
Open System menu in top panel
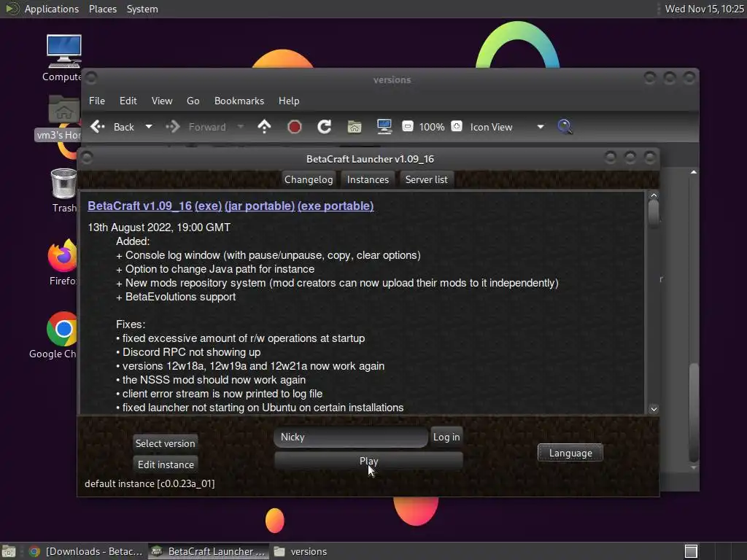(x=142, y=9)
